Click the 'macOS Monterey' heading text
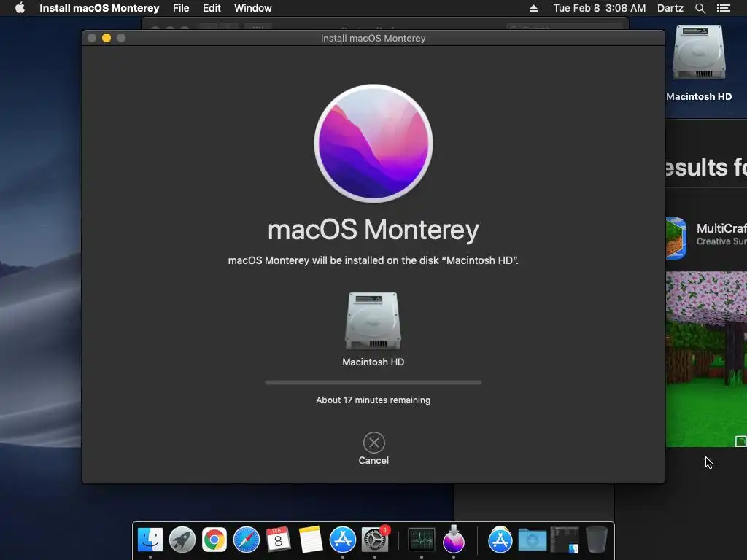The width and height of the screenshot is (747, 560). tap(373, 230)
